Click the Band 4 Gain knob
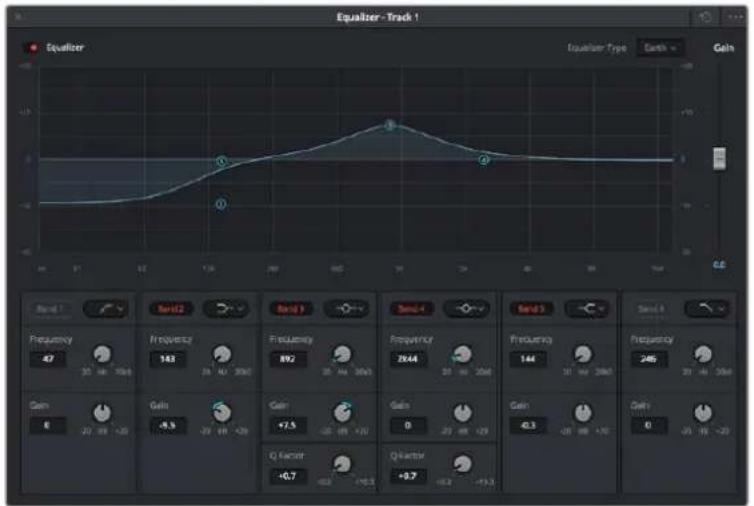The width and height of the screenshot is (754, 506). coord(463,413)
